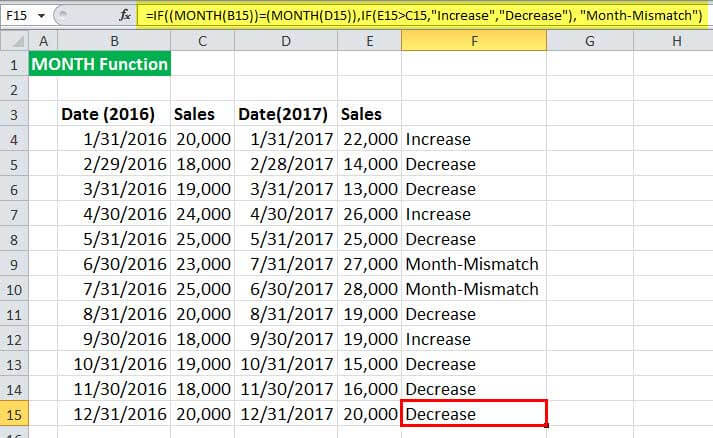
Task: Select the 26,000 sales cell
Action: [x=370, y=214]
